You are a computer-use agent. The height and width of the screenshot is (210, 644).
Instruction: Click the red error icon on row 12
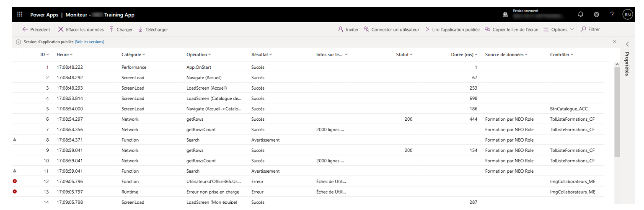pyautogui.click(x=15, y=181)
